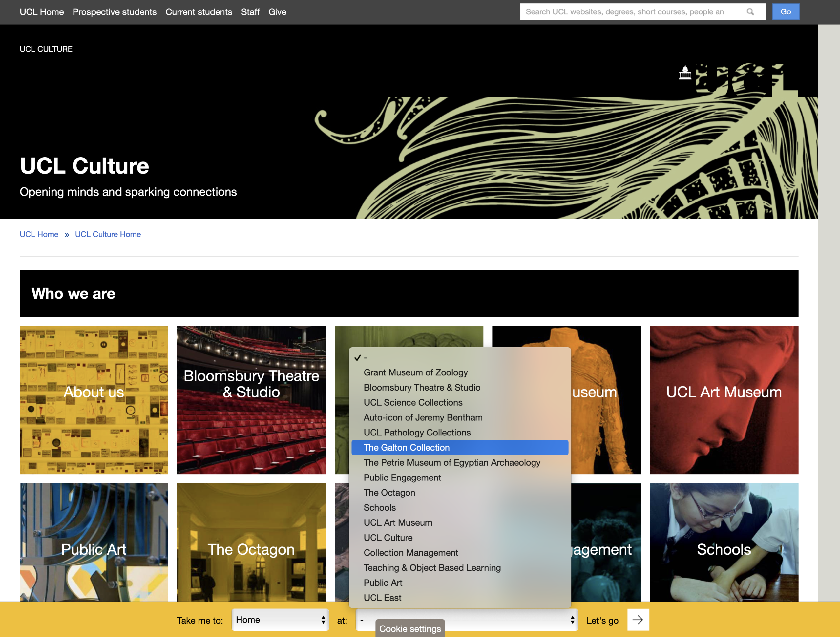Select the checked dash option
This screenshot has width=840, height=637.
(365, 357)
